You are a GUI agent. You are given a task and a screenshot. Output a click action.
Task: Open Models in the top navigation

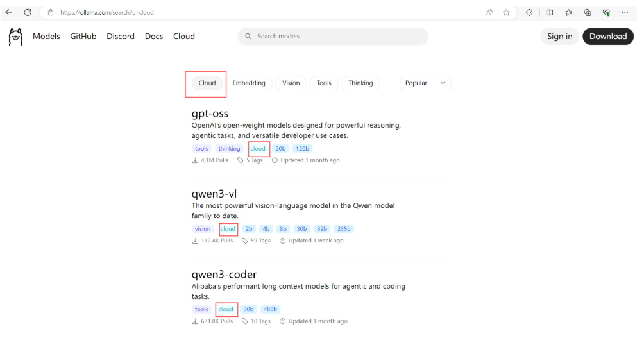pos(46,36)
